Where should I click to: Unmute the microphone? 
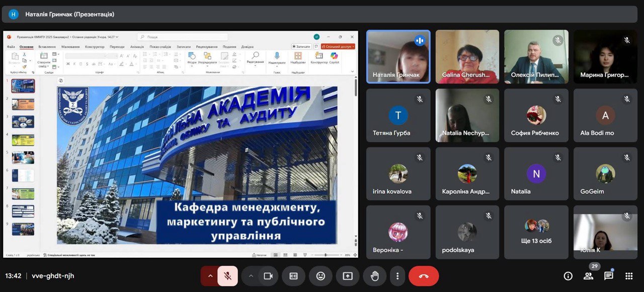[227, 276]
